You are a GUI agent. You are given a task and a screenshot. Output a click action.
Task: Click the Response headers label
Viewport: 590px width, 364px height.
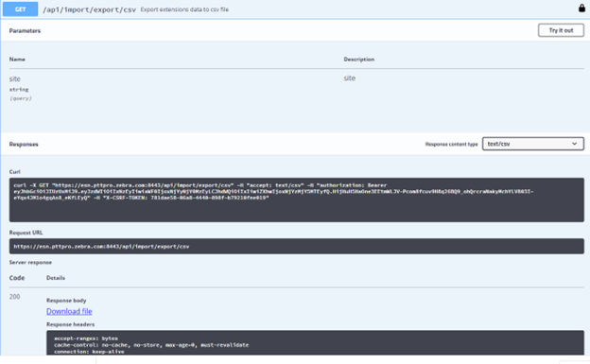coord(70,324)
